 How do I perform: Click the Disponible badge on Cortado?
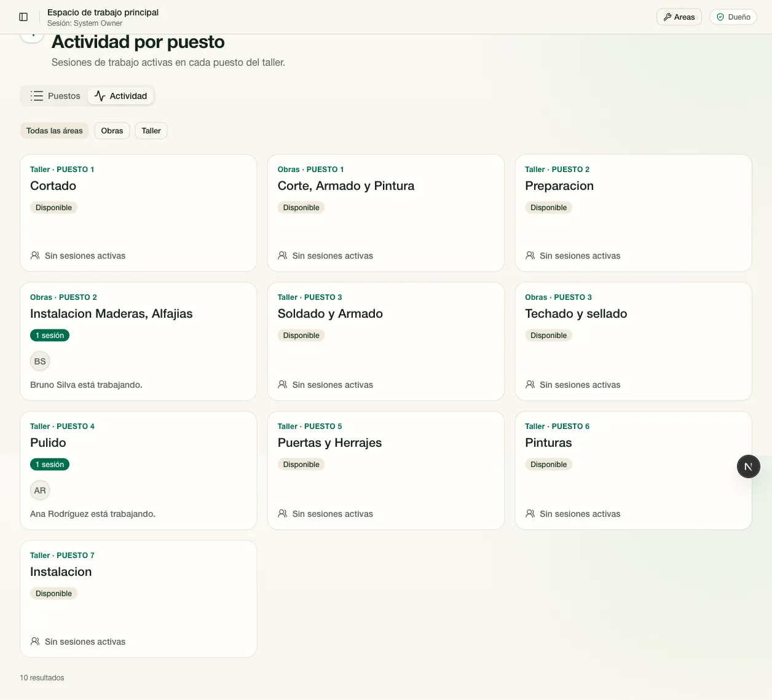pyautogui.click(x=53, y=208)
